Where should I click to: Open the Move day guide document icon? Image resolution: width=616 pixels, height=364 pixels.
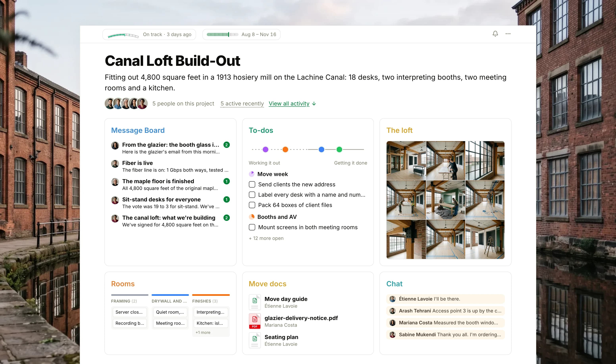[255, 302]
